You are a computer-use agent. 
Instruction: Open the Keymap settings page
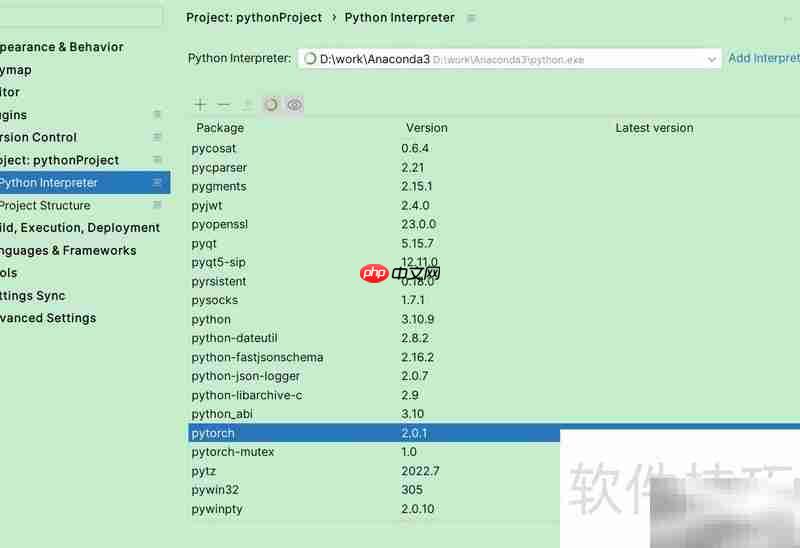16,70
